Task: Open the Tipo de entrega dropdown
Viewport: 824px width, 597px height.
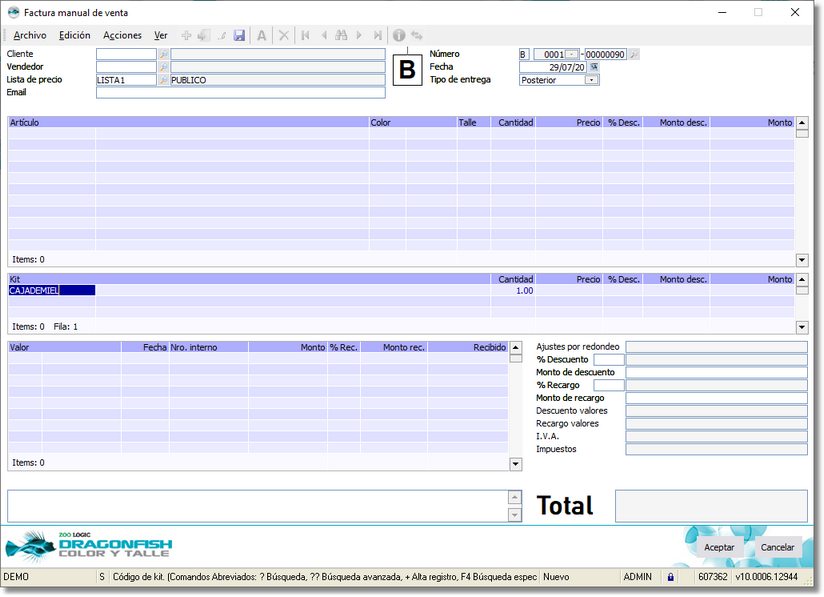Action: click(x=591, y=80)
